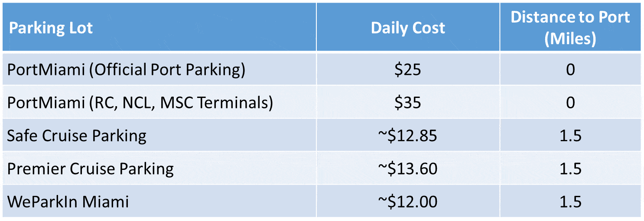644x221 pixels.
Task: Select the PortMiami (Official Port Parking) cell
Action: point(159,69)
